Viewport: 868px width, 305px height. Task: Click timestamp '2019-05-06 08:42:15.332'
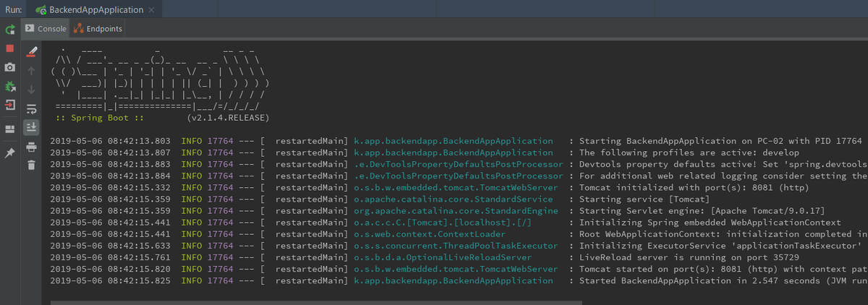tap(111, 188)
